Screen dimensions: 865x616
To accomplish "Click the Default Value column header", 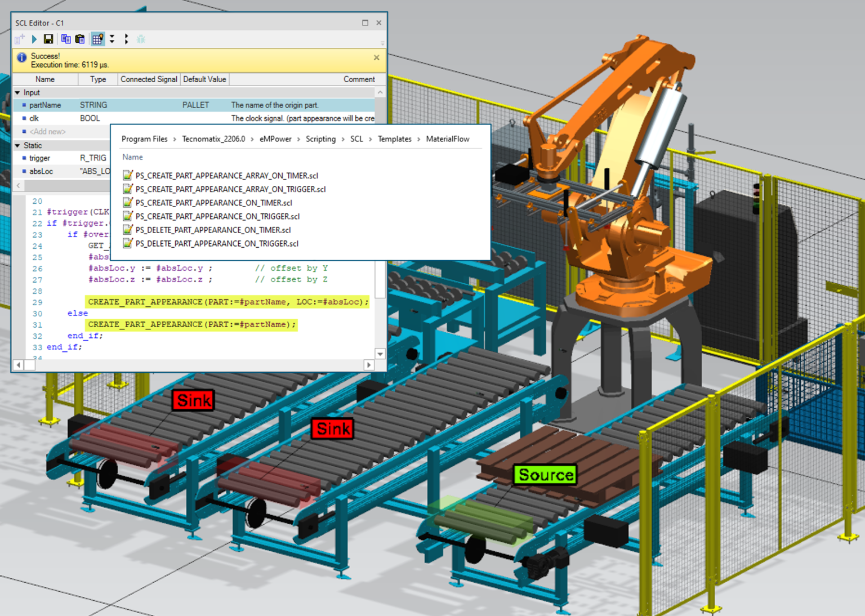I will click(204, 79).
